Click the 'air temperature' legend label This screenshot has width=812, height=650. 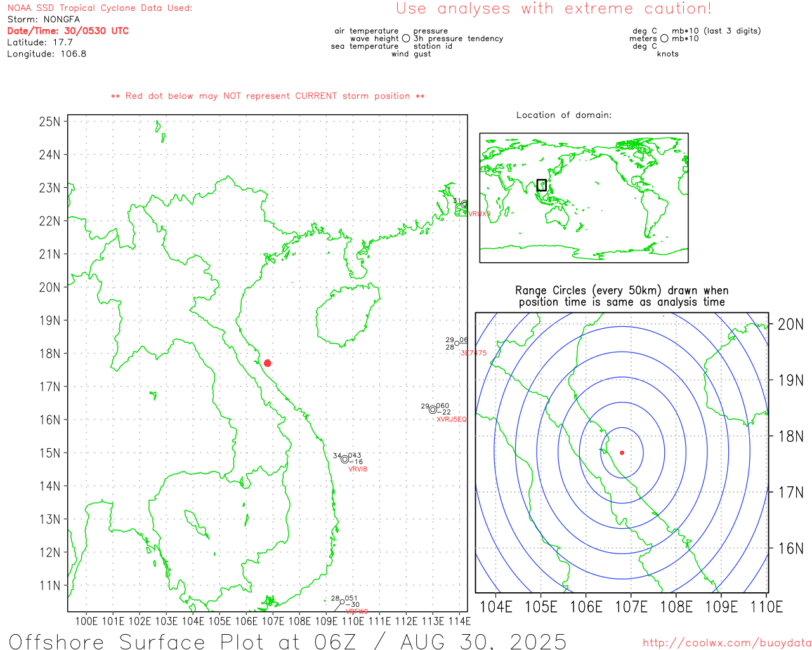[367, 31]
